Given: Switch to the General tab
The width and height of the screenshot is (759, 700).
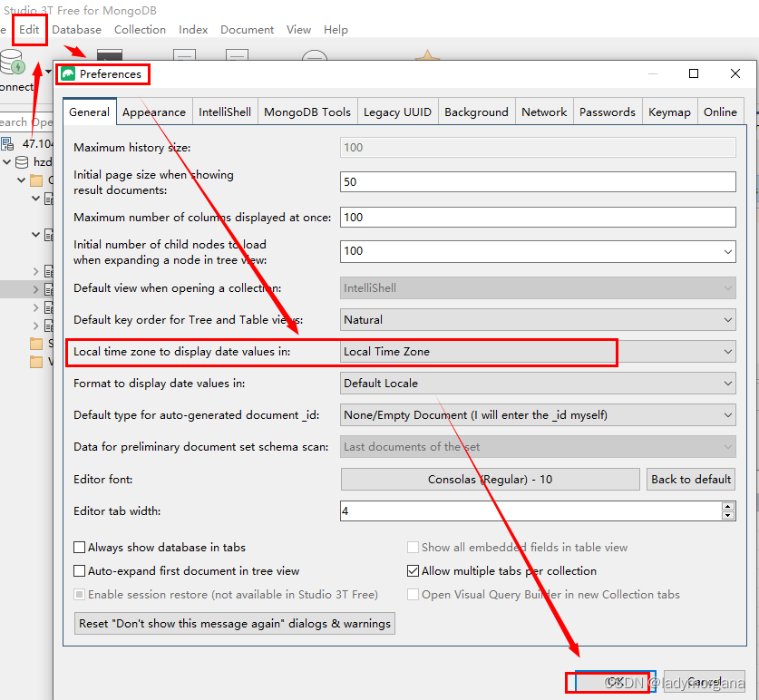Looking at the screenshot, I should pyautogui.click(x=90, y=112).
